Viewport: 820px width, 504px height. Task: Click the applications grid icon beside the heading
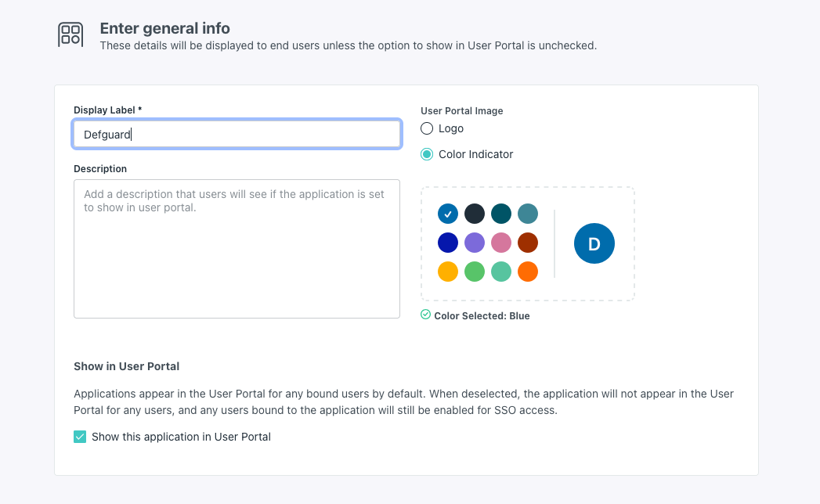(x=70, y=34)
